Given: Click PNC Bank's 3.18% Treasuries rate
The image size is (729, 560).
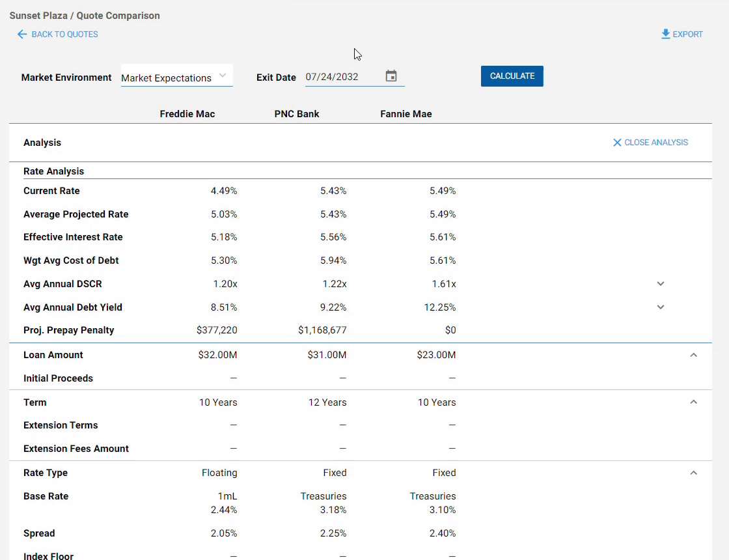Looking at the screenshot, I should [333, 510].
